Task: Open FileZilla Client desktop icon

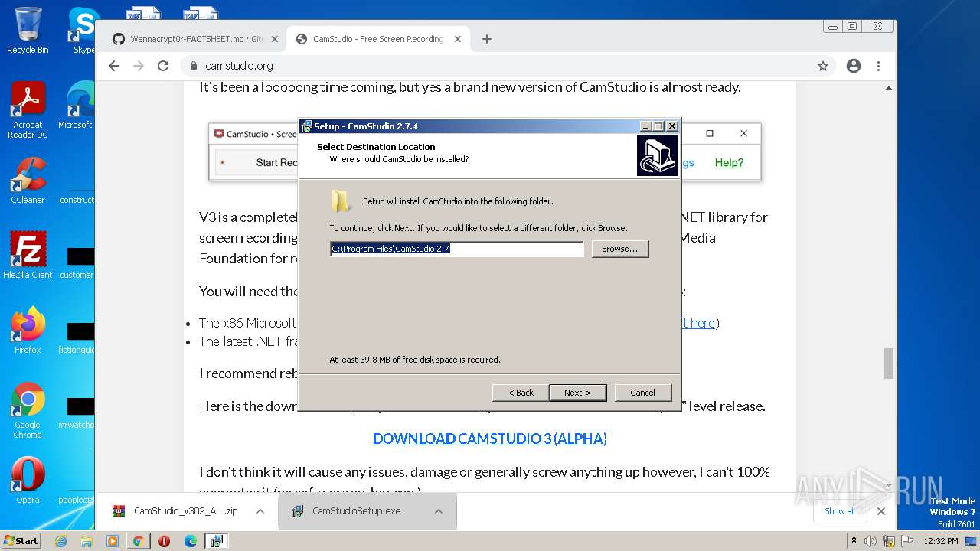Action: pyautogui.click(x=28, y=256)
